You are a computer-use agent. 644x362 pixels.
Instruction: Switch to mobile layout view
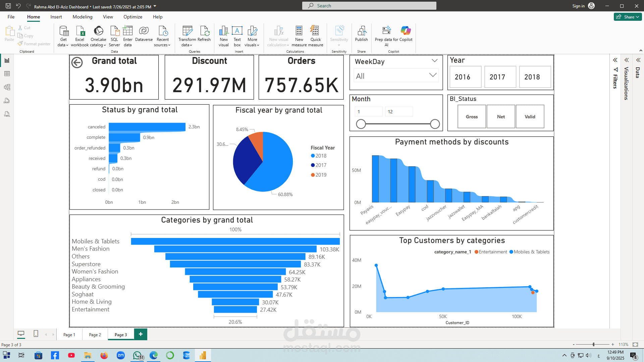pos(36,334)
